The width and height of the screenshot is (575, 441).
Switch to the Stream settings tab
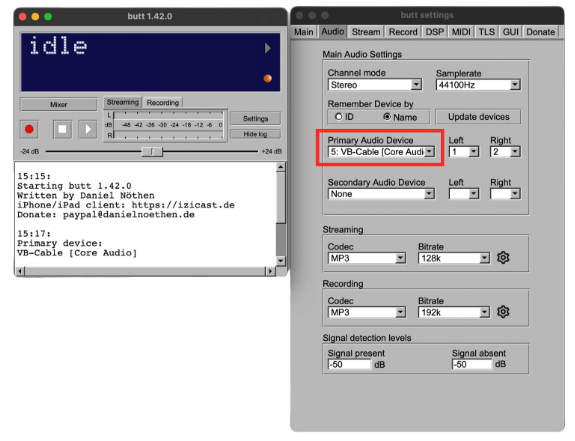(x=366, y=32)
